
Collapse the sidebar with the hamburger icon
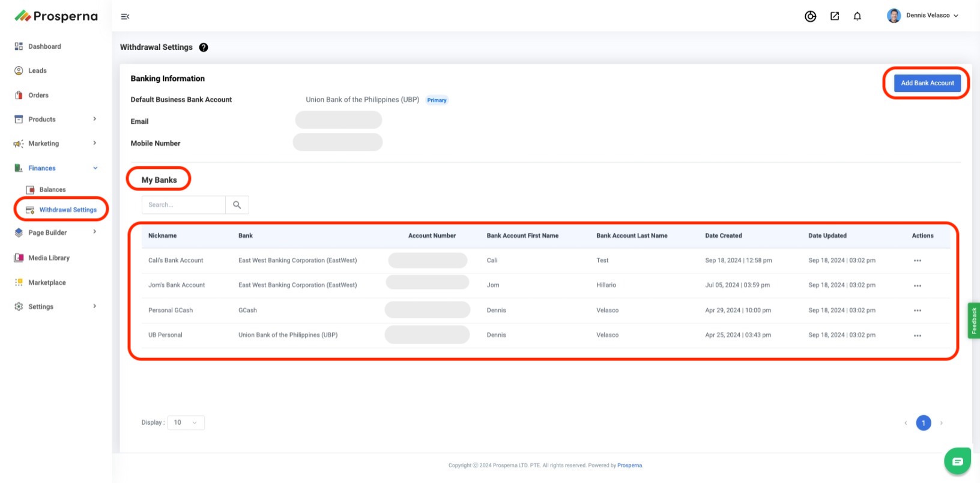click(125, 17)
